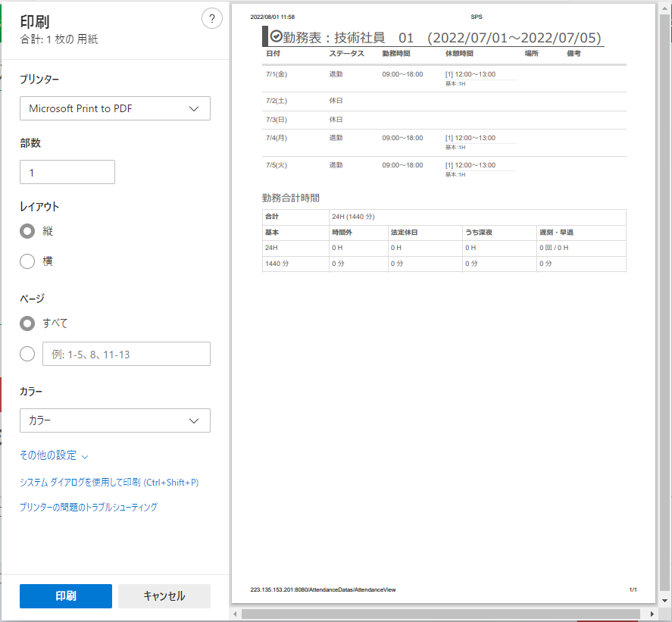Click the page range text field
672x622 pixels.
tap(126, 354)
